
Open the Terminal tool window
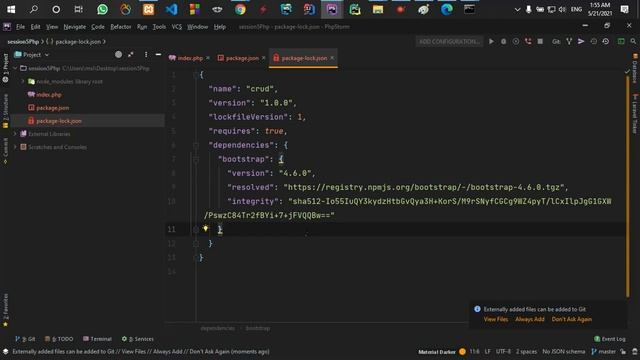coord(97,339)
